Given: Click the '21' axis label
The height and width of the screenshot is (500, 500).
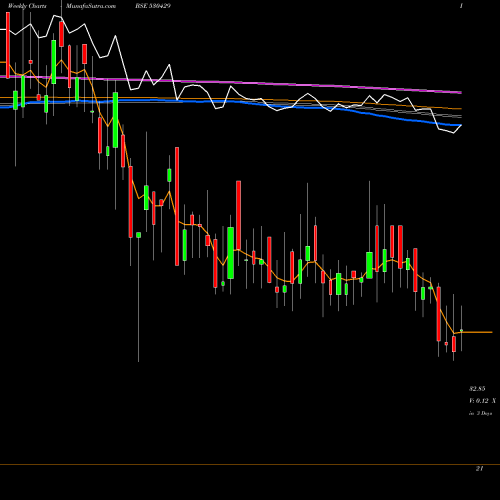Looking at the screenshot, I should point(479,469).
